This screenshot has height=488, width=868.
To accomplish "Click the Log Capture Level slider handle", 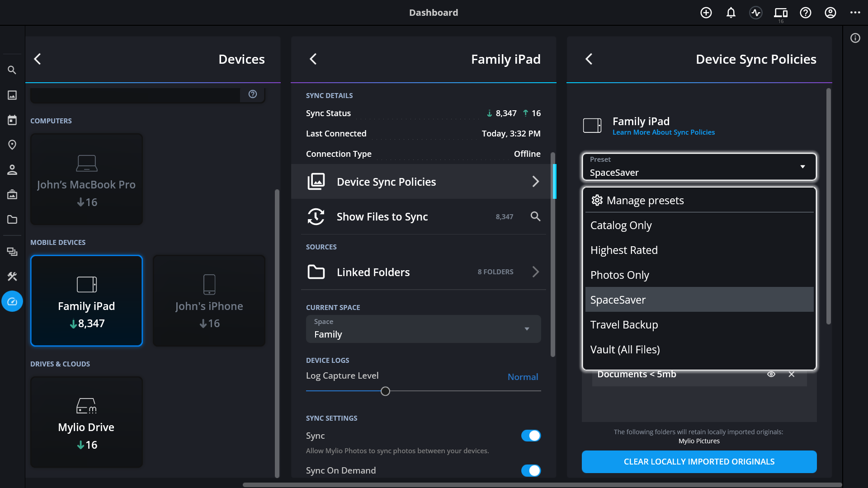I will click(385, 391).
